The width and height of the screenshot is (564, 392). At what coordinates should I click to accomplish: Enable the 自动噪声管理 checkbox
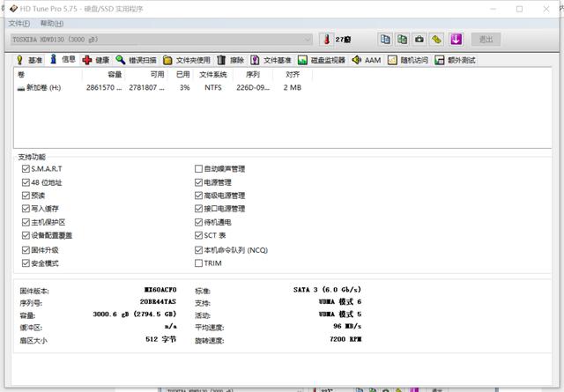(x=198, y=168)
